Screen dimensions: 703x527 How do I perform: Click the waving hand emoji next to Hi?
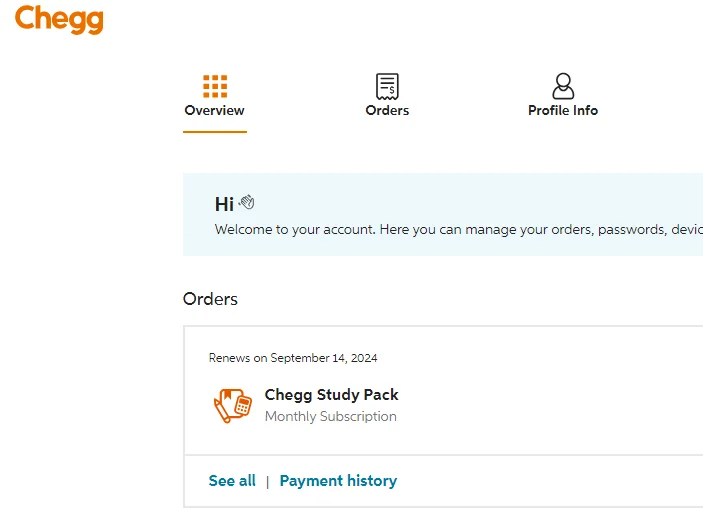click(247, 202)
